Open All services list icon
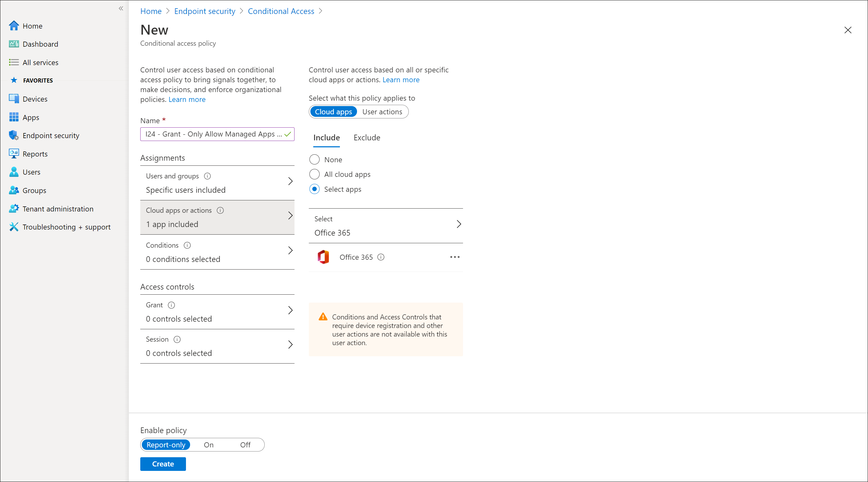 (14, 62)
